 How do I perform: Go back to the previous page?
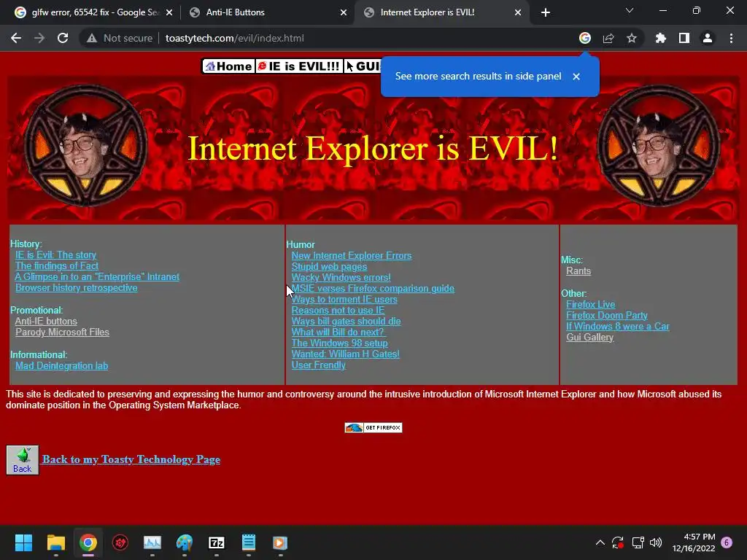[16, 38]
